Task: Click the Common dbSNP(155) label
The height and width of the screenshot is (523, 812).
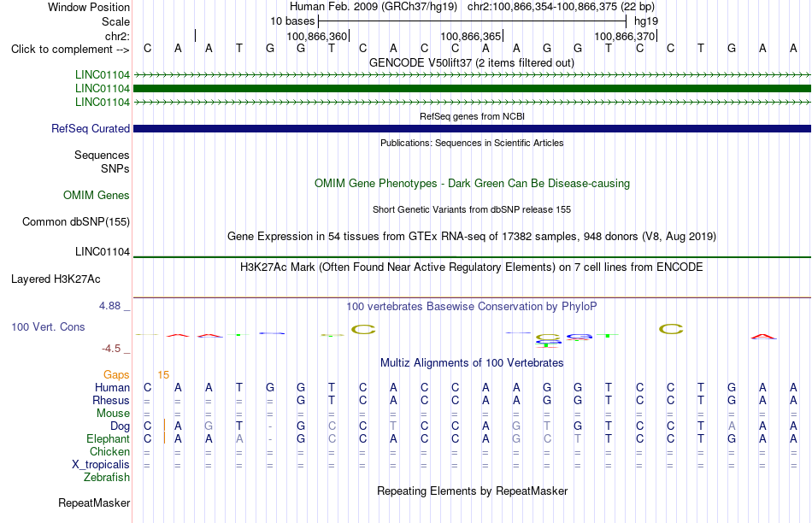Action: tap(75, 221)
